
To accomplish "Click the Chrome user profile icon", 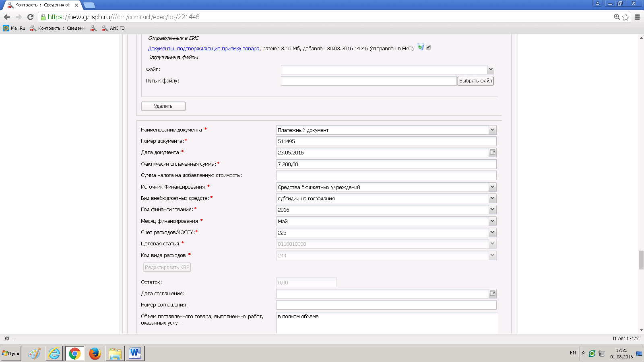I will point(598,3).
